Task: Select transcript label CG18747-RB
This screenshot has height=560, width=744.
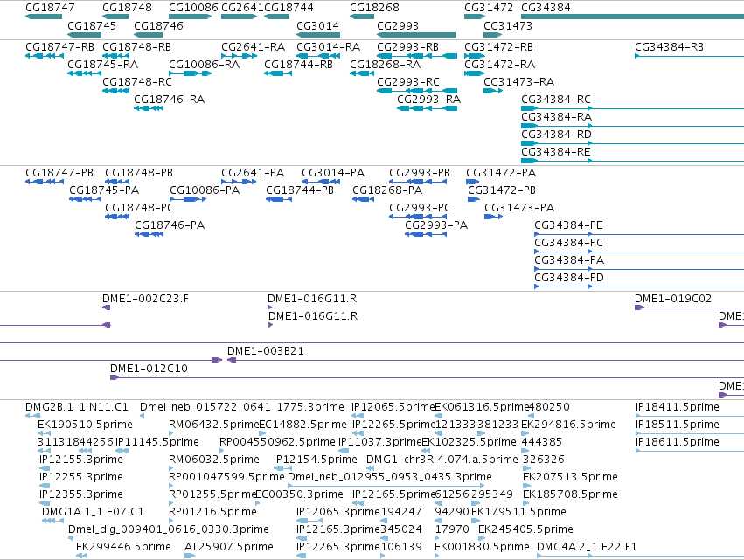Action: [x=59, y=47]
